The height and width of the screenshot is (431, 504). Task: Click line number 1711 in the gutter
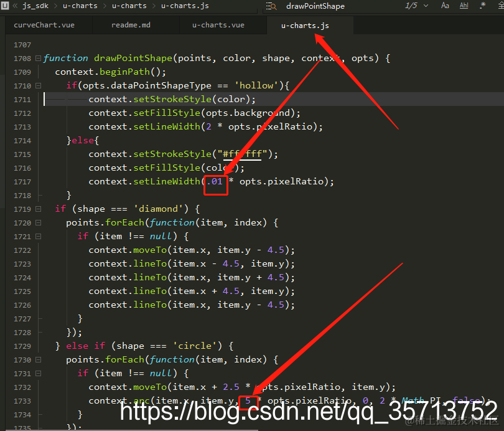point(22,100)
